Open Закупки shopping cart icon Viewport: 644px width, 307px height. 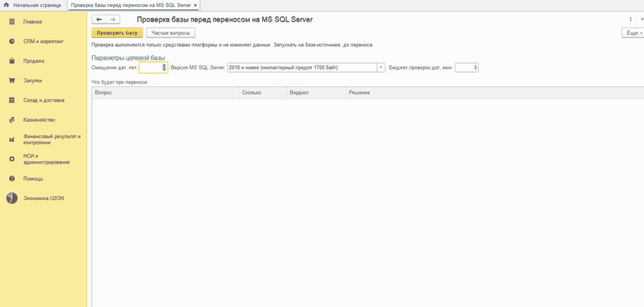(x=12, y=81)
